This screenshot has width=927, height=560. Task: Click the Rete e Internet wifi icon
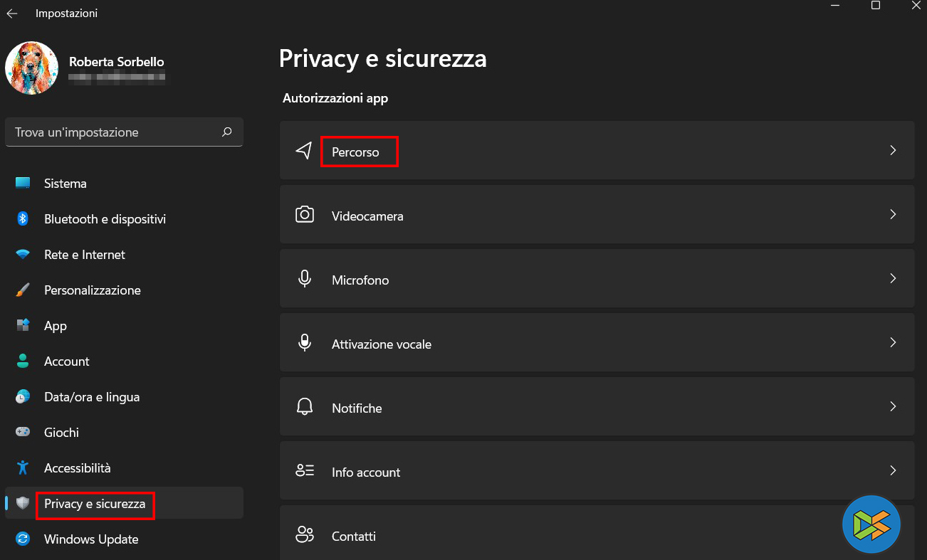tap(23, 255)
